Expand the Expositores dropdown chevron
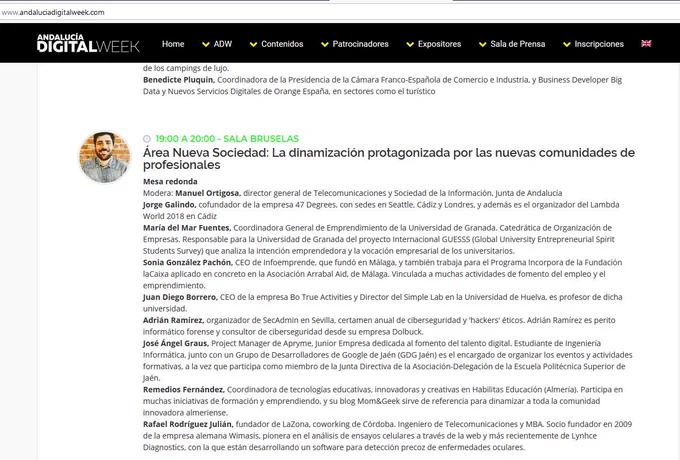This screenshot has width=680, height=460. [x=410, y=44]
